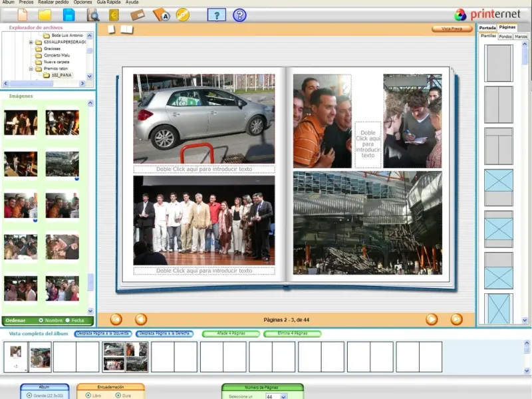
Task: Click the Vista Previa button
Action: 452,29
